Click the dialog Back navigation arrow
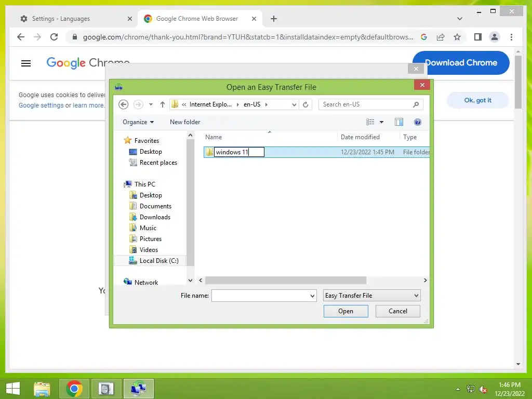The image size is (532, 399). [x=124, y=104]
